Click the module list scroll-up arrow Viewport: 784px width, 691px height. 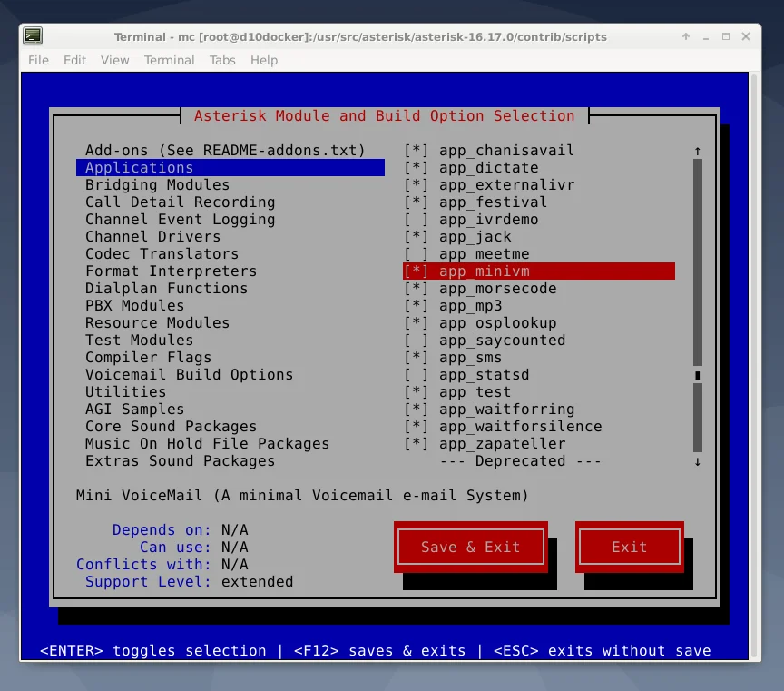(698, 151)
